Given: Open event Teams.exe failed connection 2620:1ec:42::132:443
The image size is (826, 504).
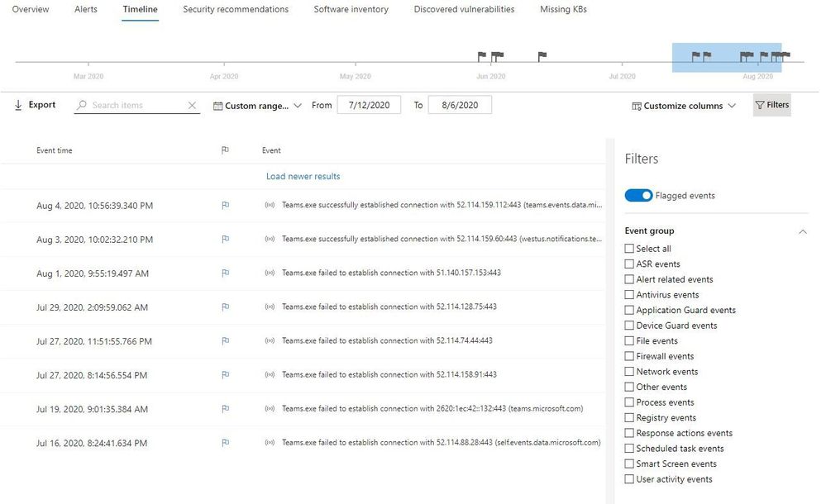Looking at the screenshot, I should click(432, 409).
